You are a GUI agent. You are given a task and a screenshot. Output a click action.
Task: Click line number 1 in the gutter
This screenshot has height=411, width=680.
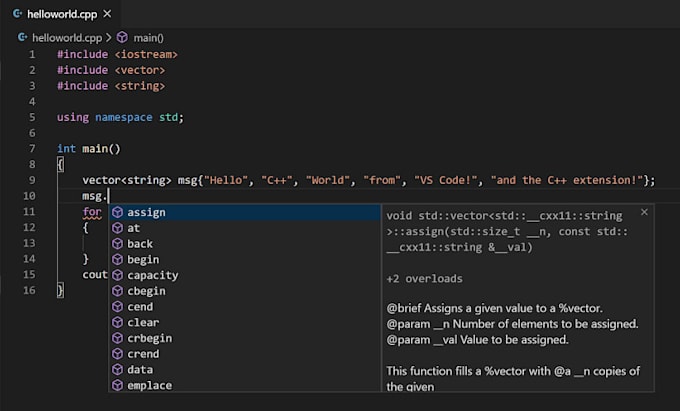click(x=32, y=55)
